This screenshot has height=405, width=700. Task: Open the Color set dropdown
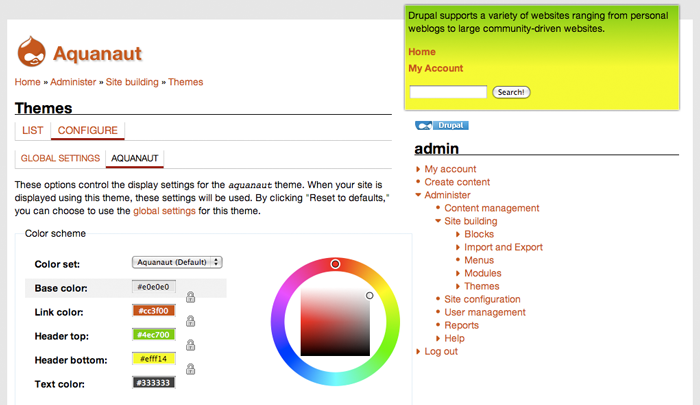(x=176, y=262)
